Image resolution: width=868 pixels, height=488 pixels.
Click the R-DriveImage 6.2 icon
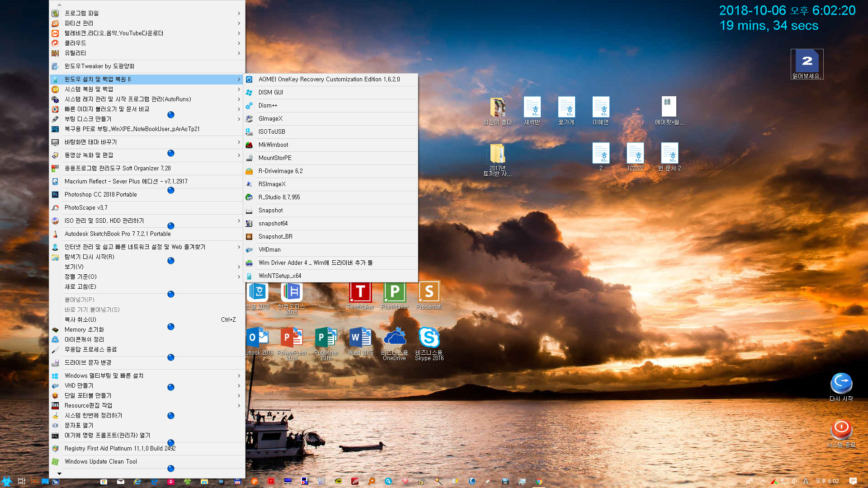tap(249, 171)
